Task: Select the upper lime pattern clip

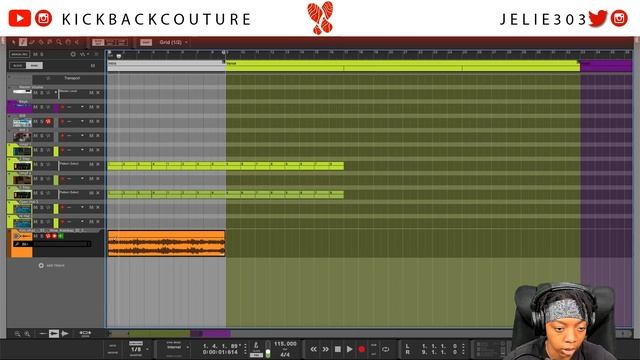Action: pos(226,166)
